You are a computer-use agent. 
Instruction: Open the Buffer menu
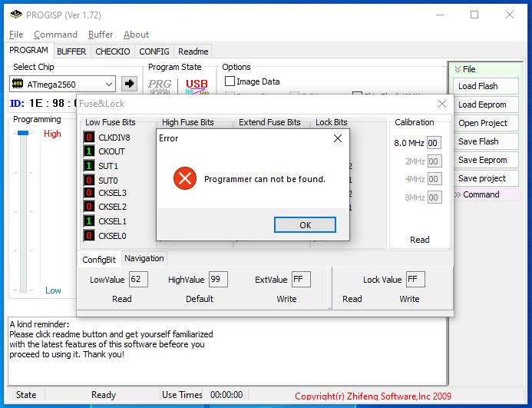[101, 35]
